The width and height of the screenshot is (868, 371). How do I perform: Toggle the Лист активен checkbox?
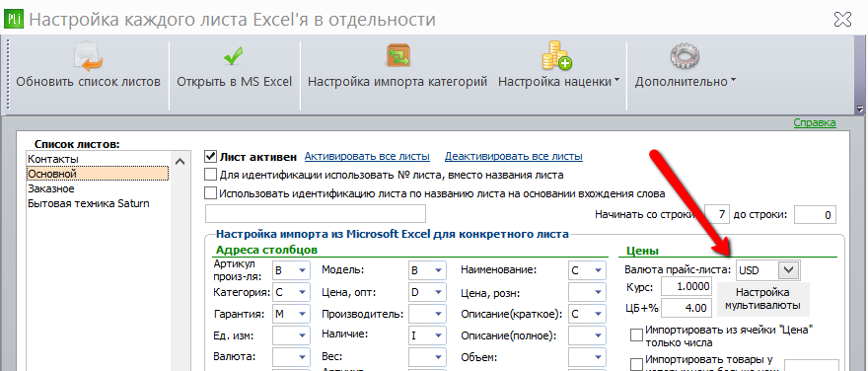coord(210,157)
